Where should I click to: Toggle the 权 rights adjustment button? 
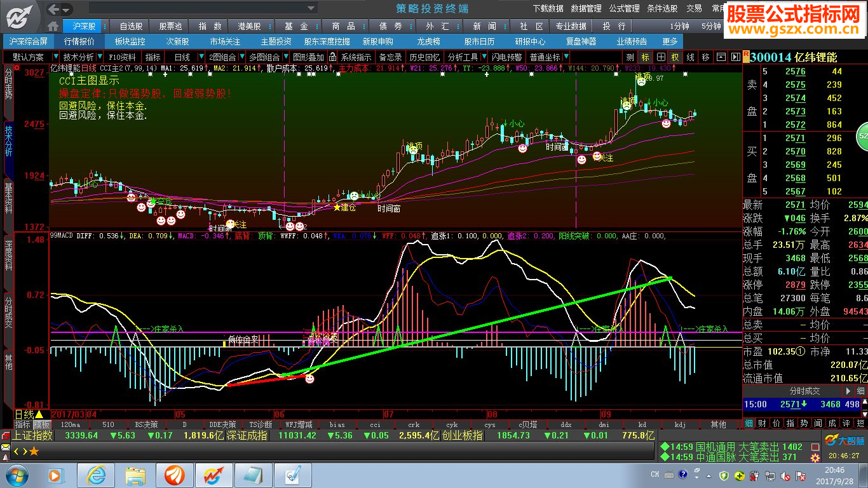[675, 57]
